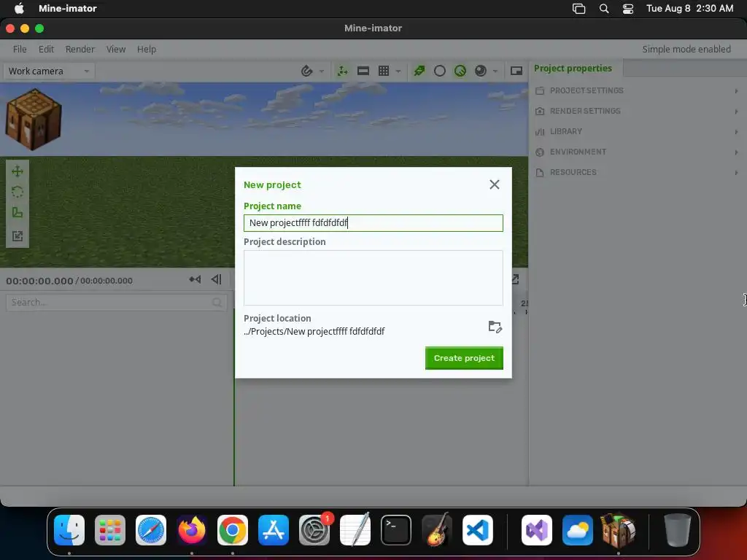This screenshot has width=747, height=560.
Task: Open Safari from the Dock
Action: tap(151, 530)
